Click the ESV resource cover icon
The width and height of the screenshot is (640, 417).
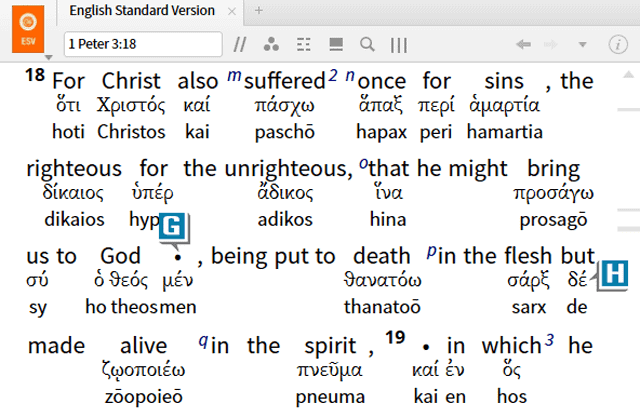click(x=27, y=29)
